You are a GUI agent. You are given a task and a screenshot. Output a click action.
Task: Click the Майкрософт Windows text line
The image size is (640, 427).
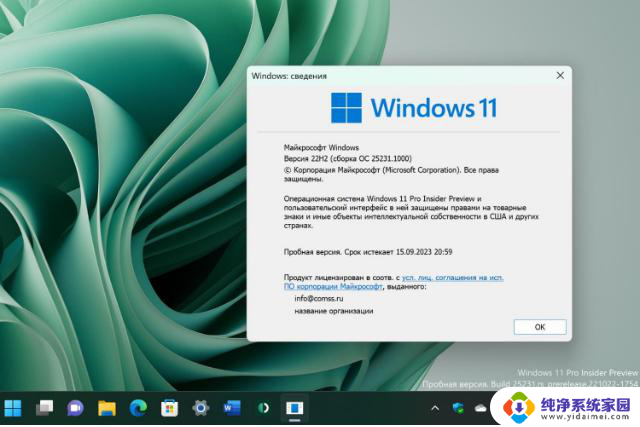(321, 147)
